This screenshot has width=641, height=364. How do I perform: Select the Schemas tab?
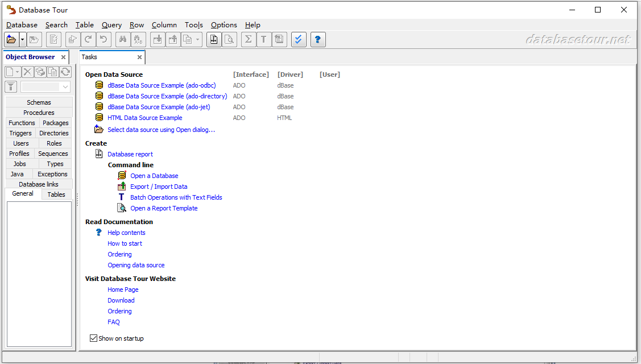coord(39,102)
